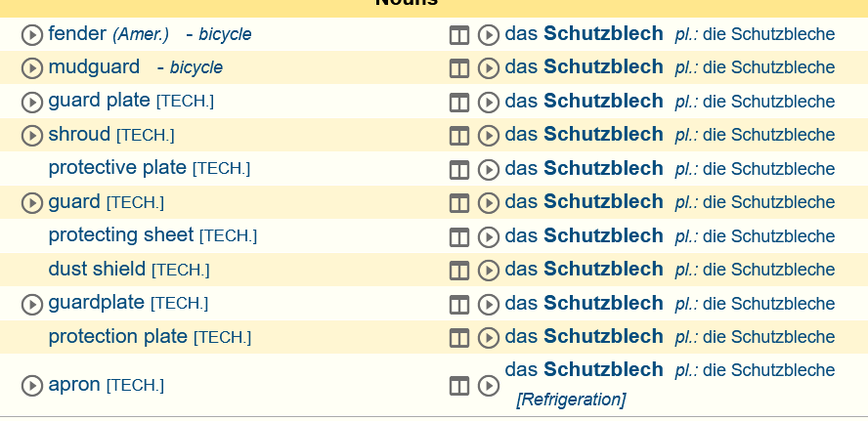Open inflection table icon in apron row

click(x=458, y=386)
